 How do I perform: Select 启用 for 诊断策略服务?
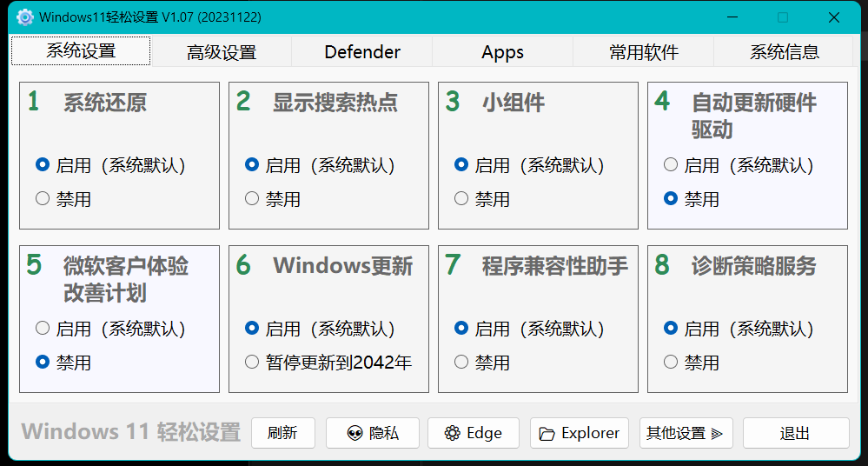click(738, 329)
